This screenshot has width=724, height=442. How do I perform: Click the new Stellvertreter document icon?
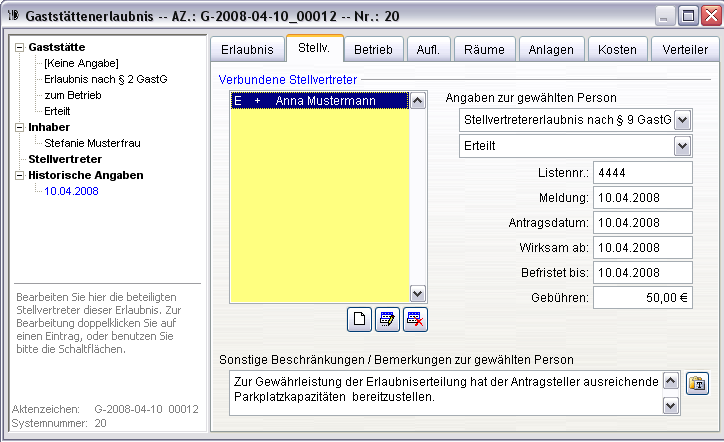click(x=359, y=319)
